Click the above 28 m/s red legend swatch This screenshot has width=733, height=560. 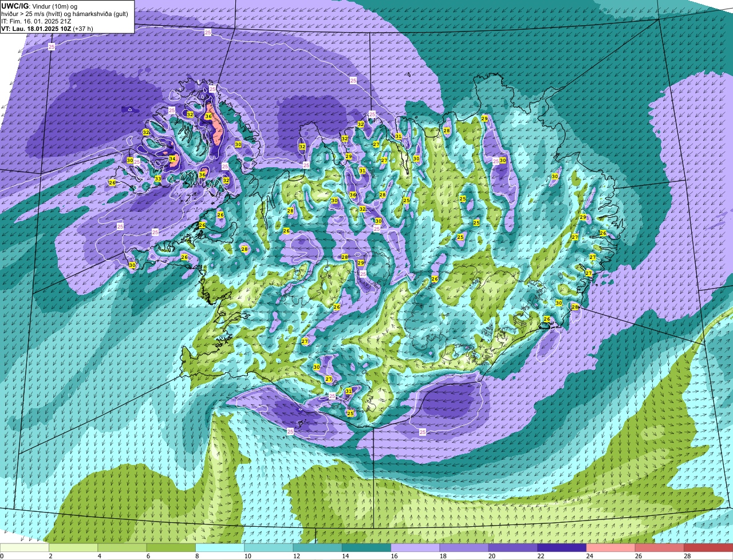[x=708, y=547]
